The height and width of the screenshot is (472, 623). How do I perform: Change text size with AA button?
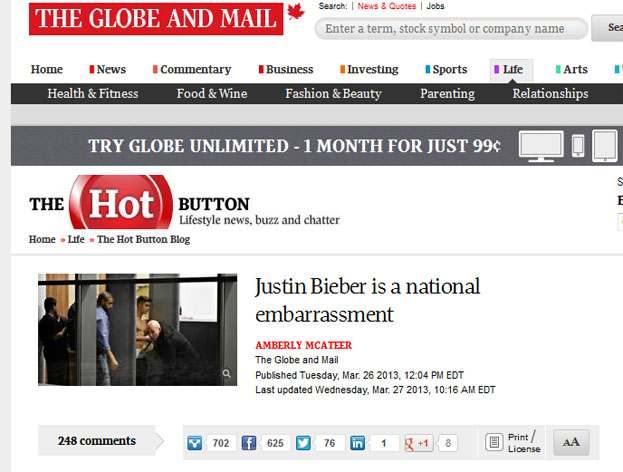pyautogui.click(x=571, y=442)
